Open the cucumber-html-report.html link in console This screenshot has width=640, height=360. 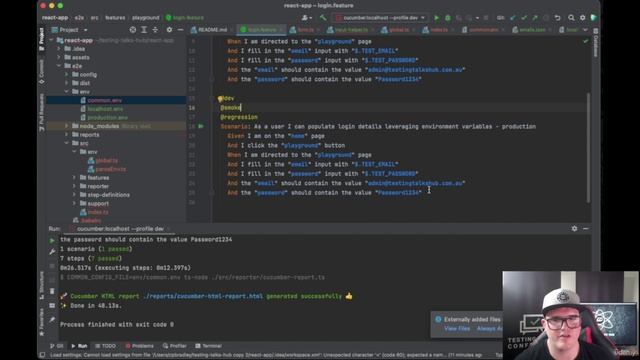pos(203,296)
